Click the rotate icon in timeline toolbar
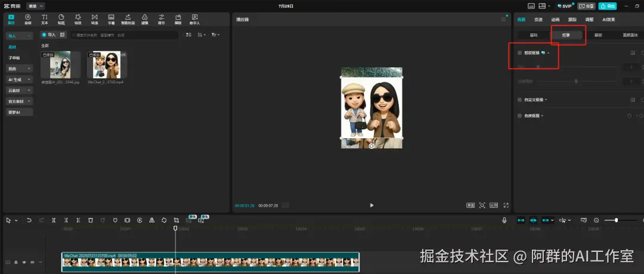Image resolution: width=644 pixels, height=274 pixels. [164, 220]
